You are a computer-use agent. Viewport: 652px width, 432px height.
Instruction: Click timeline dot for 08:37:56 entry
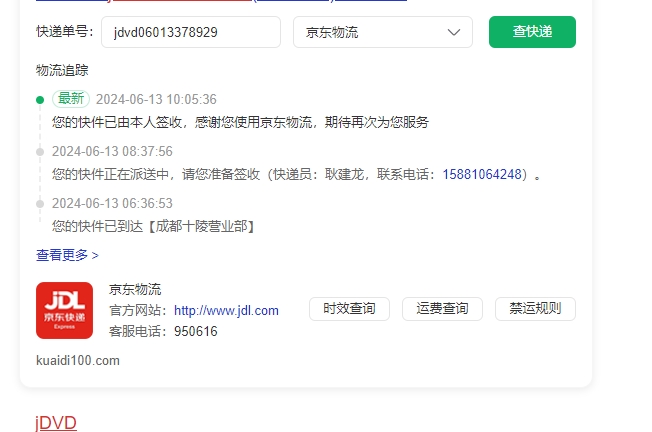[40, 152]
